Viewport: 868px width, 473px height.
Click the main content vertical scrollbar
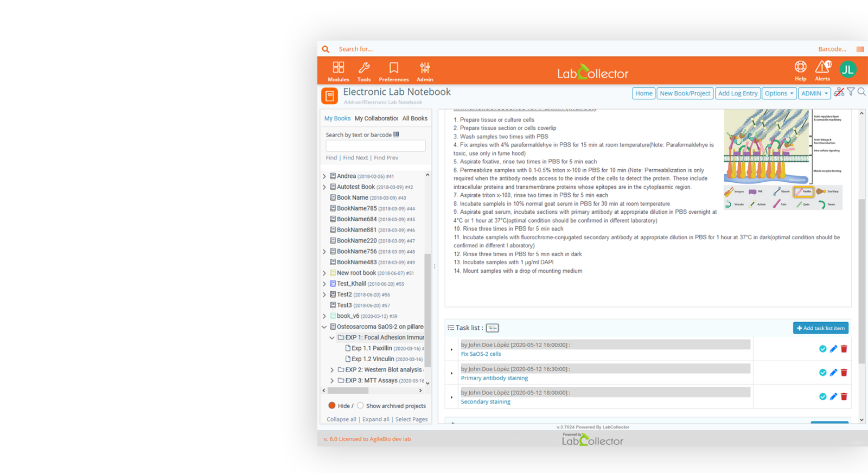(861, 281)
